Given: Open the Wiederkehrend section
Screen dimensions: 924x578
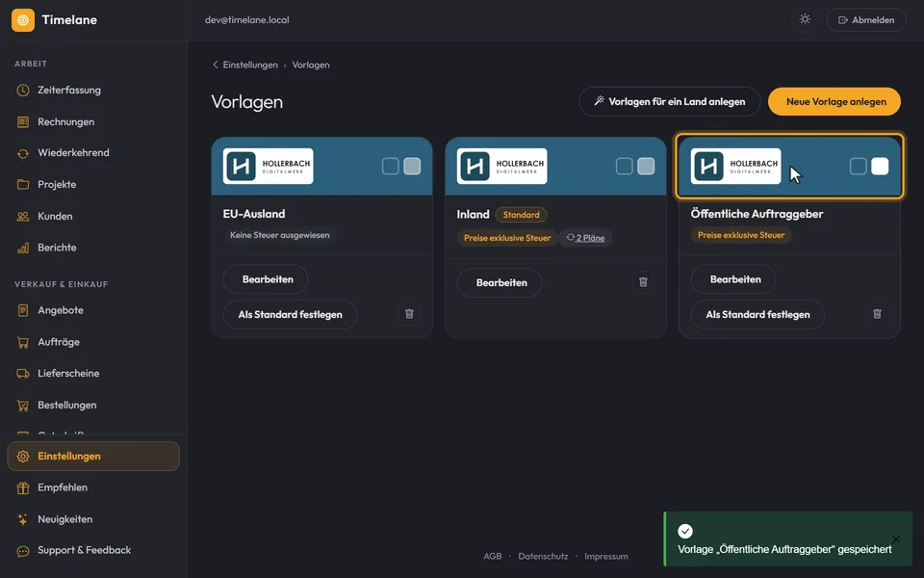Looking at the screenshot, I should [93, 153].
